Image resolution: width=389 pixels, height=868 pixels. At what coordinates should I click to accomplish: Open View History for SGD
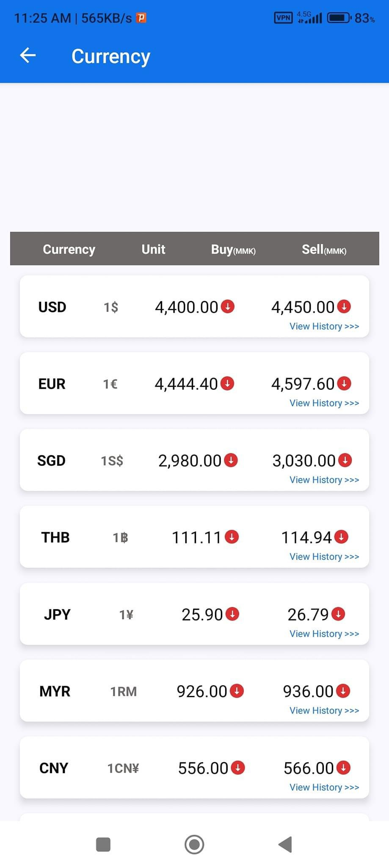pyautogui.click(x=324, y=480)
